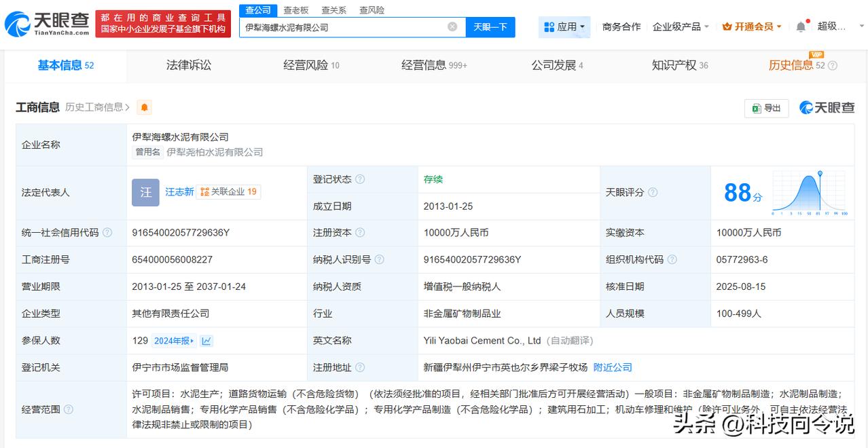Open the 经营风险 tab

click(311, 65)
